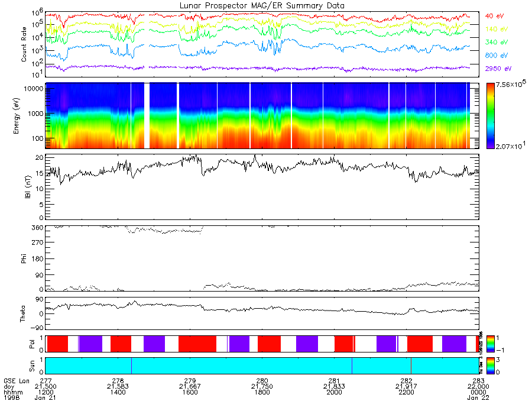Click the '21.833' day-of-year label
This screenshot has width=532, height=414.
point(334,387)
